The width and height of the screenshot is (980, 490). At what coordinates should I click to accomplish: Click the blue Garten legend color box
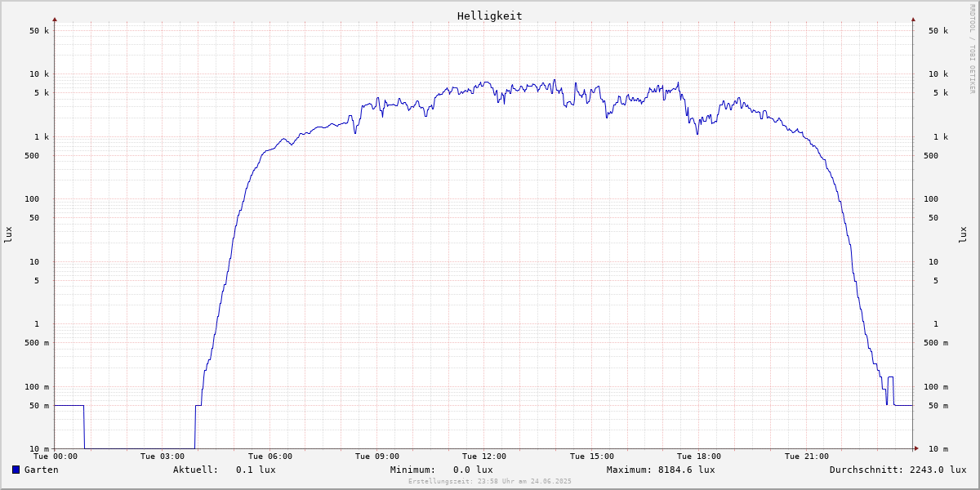tap(16, 470)
